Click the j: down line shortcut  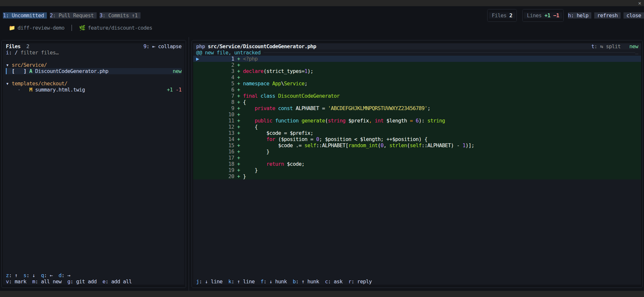point(209,282)
